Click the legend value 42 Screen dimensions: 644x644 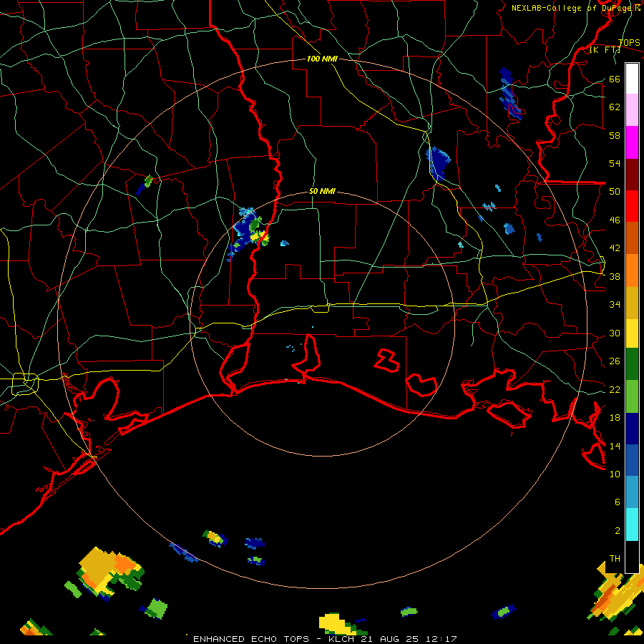pyautogui.click(x=615, y=248)
